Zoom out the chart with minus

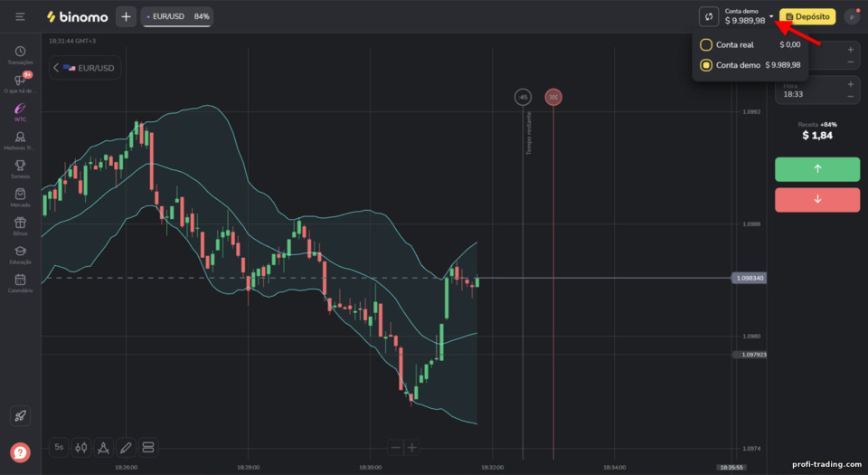pyautogui.click(x=395, y=447)
